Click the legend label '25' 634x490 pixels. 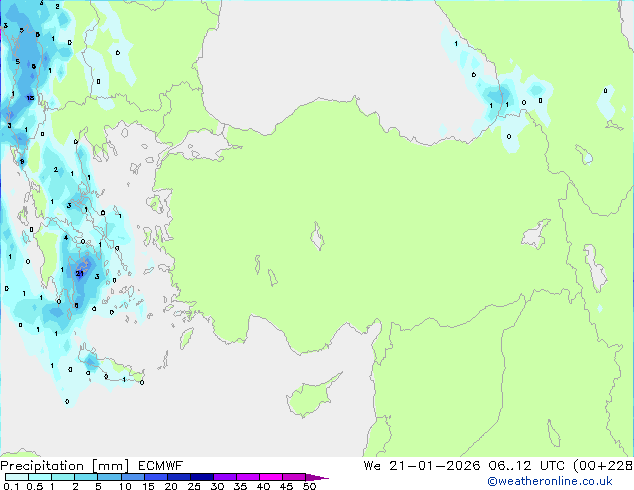pyautogui.click(x=194, y=486)
